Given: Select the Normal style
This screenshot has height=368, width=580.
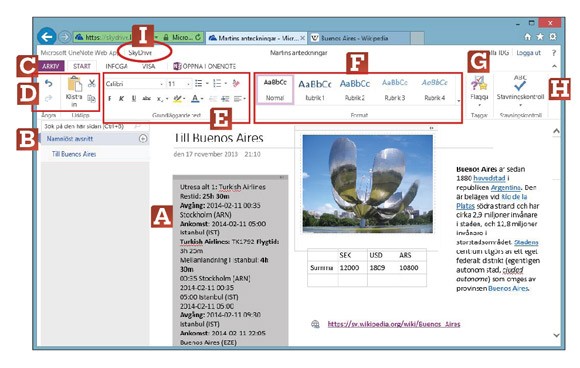Looking at the screenshot, I should click(275, 90).
